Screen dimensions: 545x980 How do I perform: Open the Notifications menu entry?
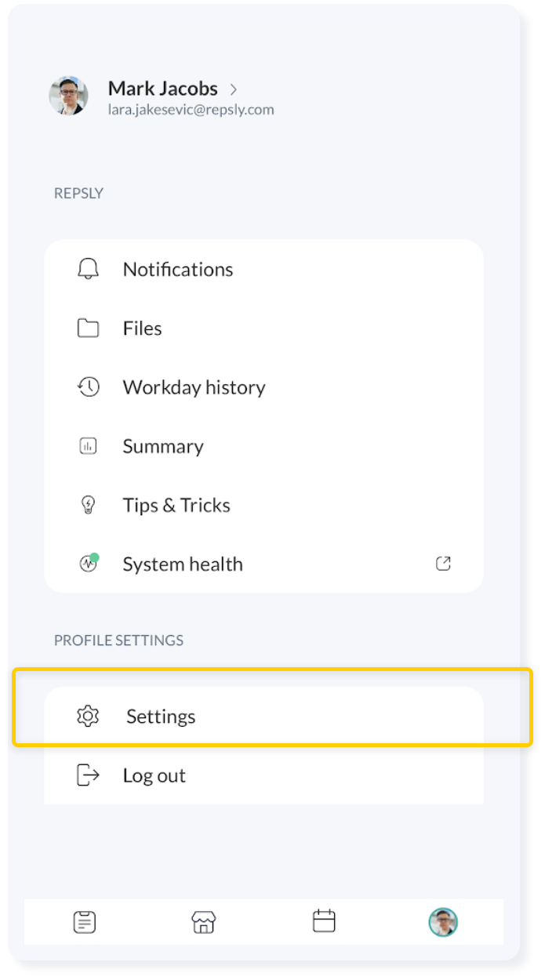click(263, 269)
